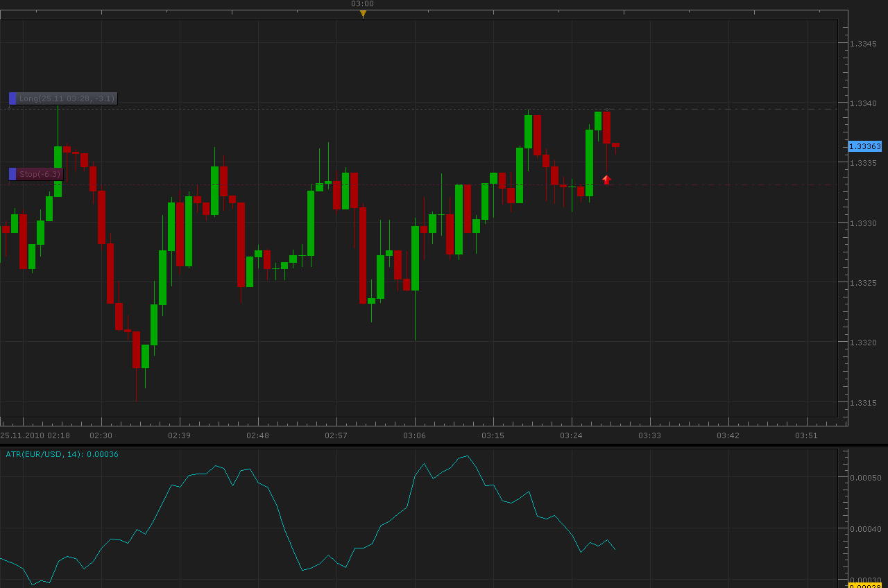The height and width of the screenshot is (588, 888).
Task: Click the 03:15 time axis label
Action: click(x=493, y=435)
